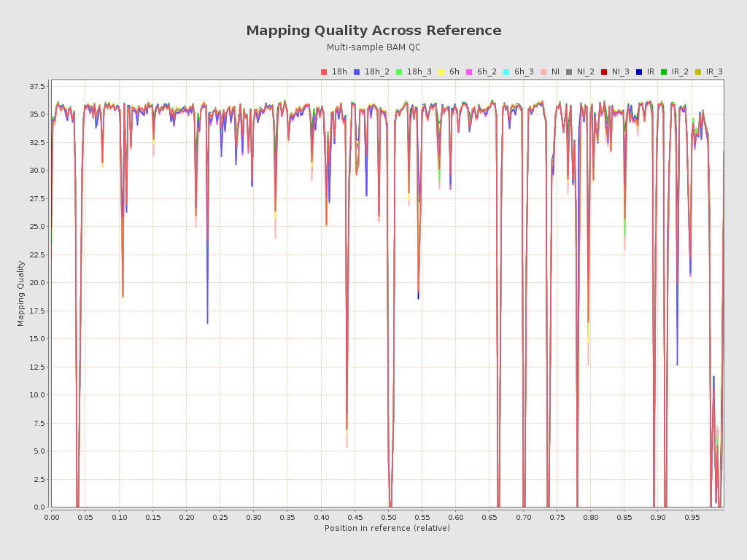The width and height of the screenshot is (747, 560).
Task: Click the Position in reference x-axis label
Action: point(387,528)
